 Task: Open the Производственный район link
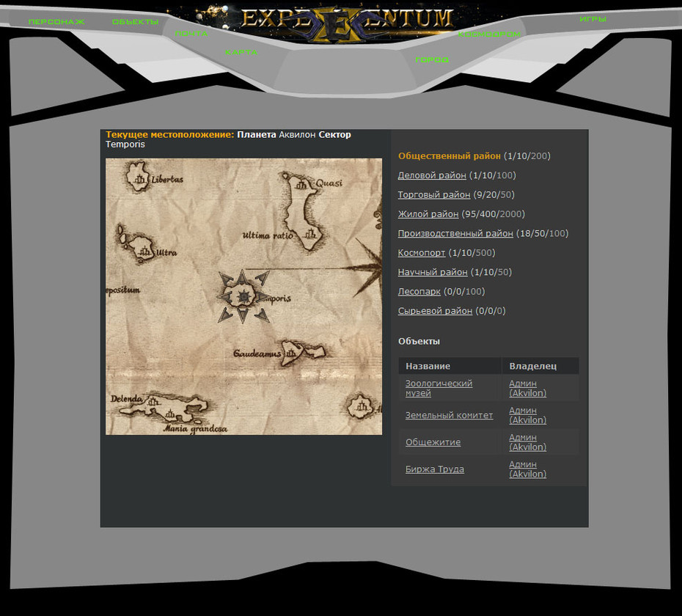455,233
